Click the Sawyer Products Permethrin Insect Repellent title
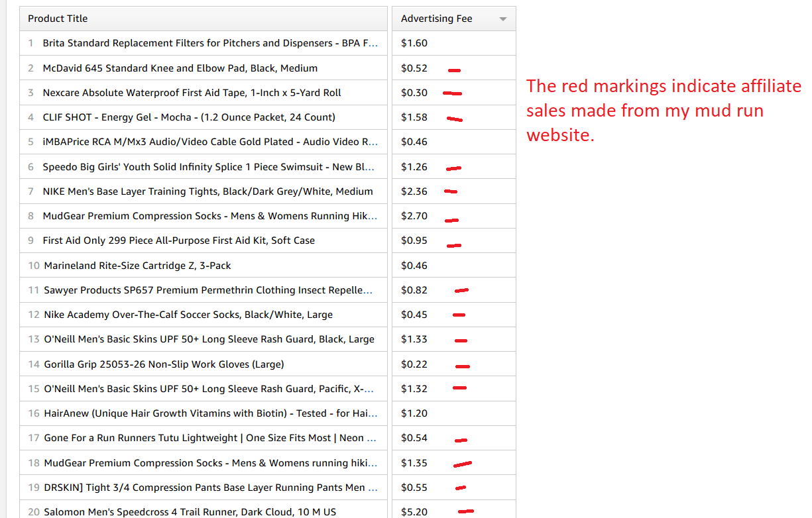812x518 pixels. click(208, 290)
